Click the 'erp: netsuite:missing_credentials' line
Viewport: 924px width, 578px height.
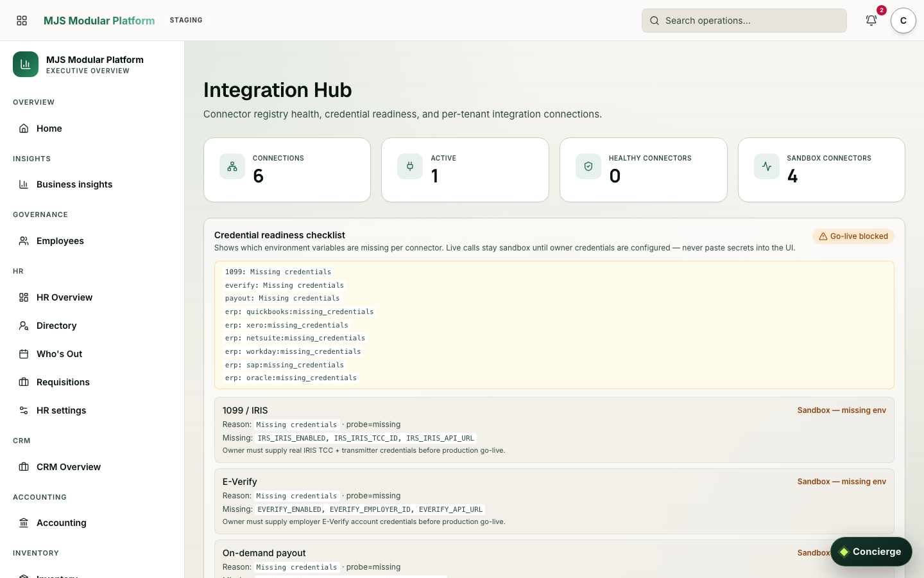click(295, 338)
